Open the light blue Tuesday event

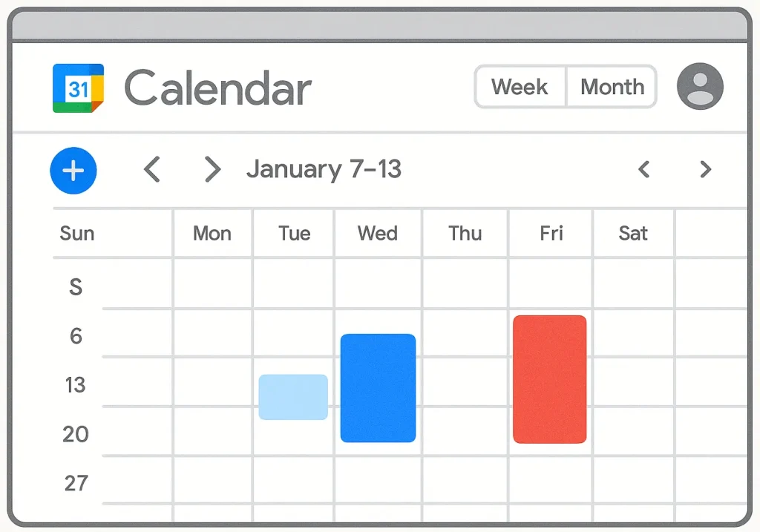coord(293,397)
